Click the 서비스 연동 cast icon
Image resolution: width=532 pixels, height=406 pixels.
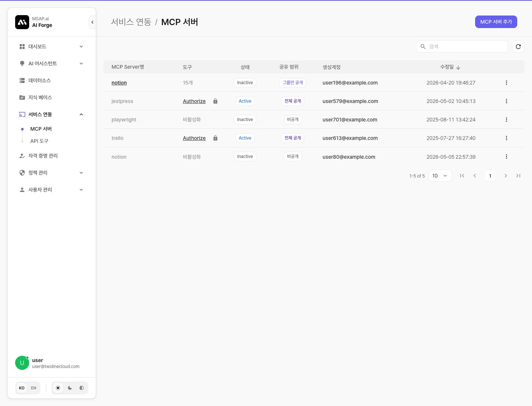click(22, 114)
